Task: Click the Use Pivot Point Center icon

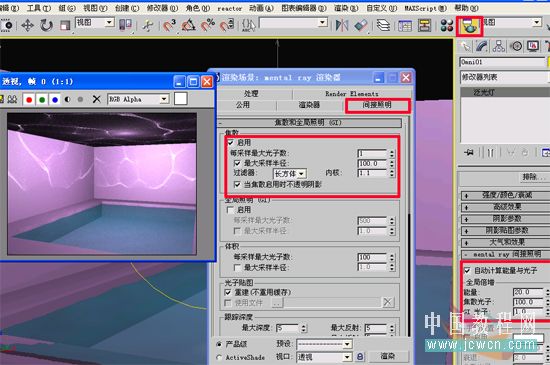Action: click(125, 25)
